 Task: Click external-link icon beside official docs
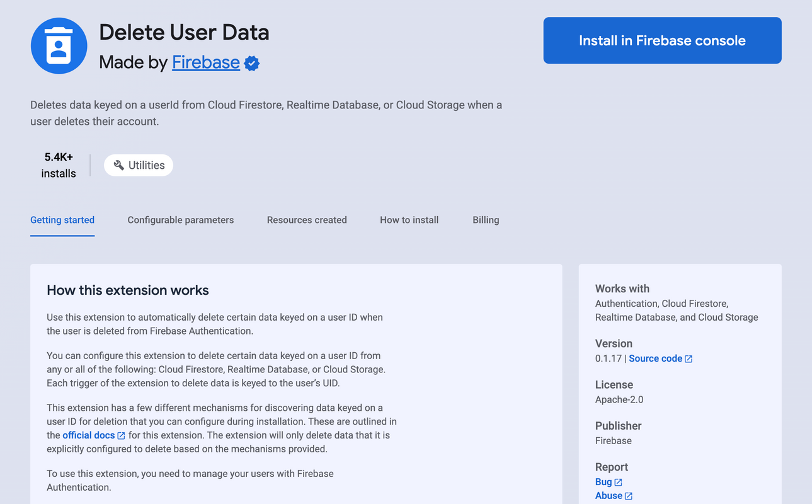coord(122,436)
